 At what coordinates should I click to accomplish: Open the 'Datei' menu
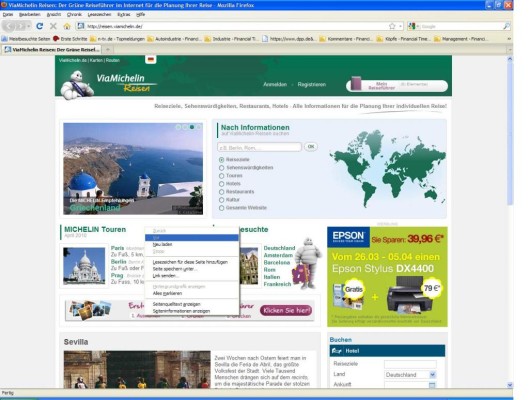click(x=7, y=15)
